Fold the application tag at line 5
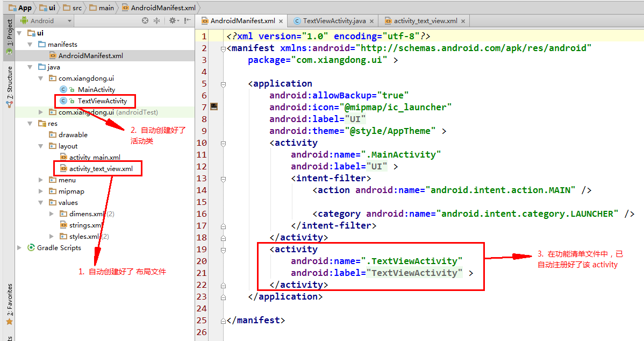The width and height of the screenshot is (644, 341). click(223, 84)
